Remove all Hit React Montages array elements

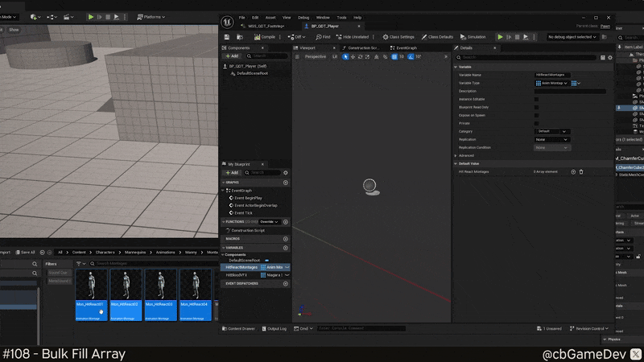[581, 171]
